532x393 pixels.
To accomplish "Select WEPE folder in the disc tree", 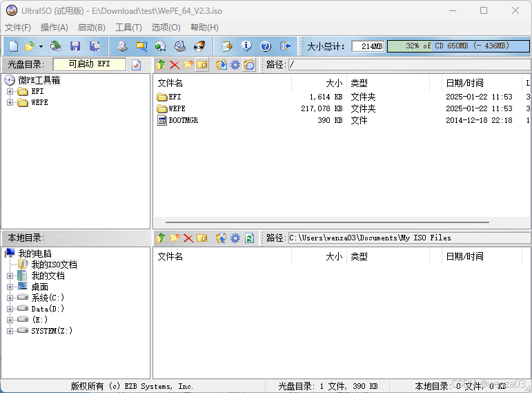I will (39, 102).
